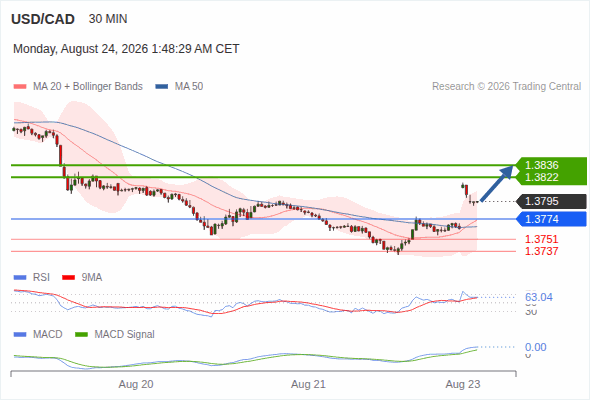The image size is (590, 400).
Task: Click the blue upward forecast arrow
Action: (x=497, y=183)
